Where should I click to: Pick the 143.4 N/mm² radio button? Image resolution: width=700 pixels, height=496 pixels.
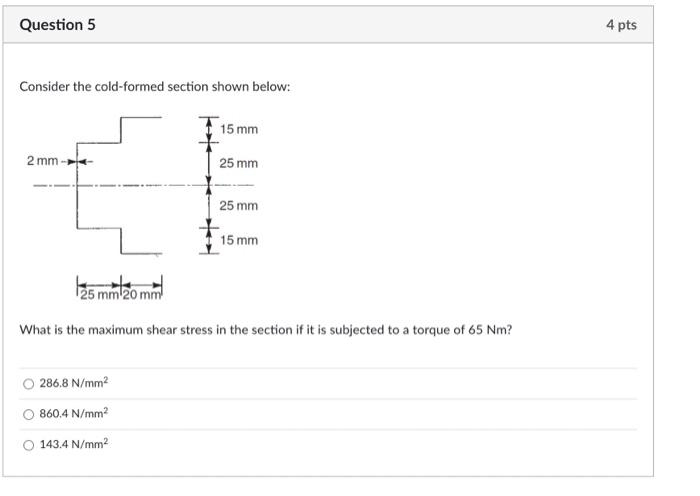point(29,445)
